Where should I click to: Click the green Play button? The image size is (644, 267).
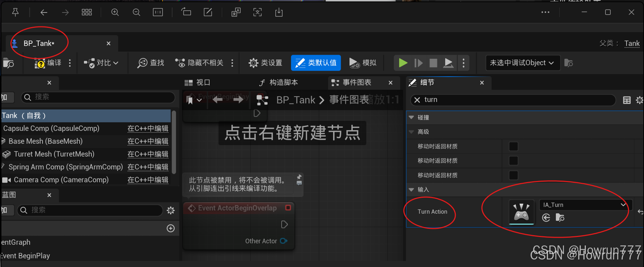(x=403, y=63)
